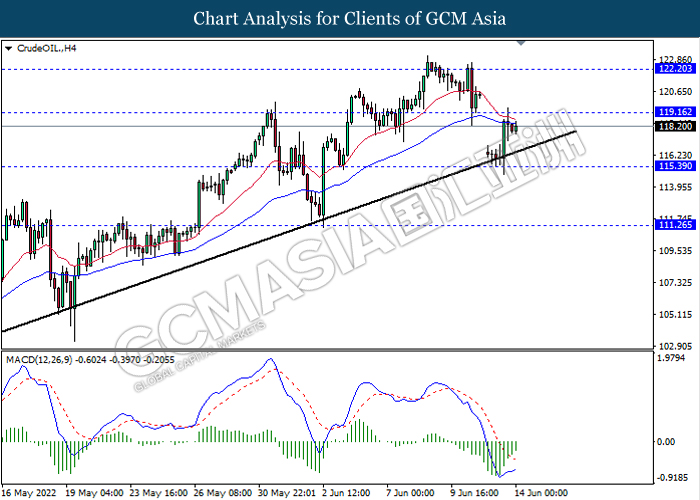Click the 116.230 price axis value
Screen dimensions: 700x500
(675, 155)
